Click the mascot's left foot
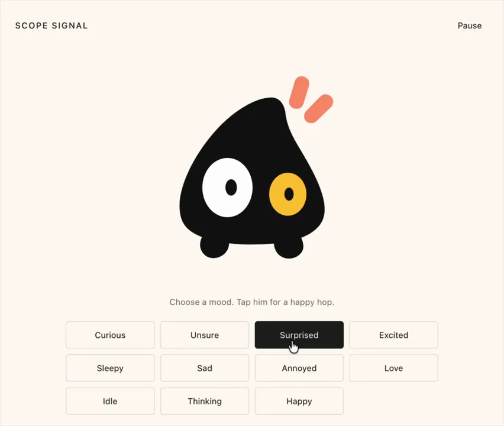The width and height of the screenshot is (504, 426). point(214,247)
